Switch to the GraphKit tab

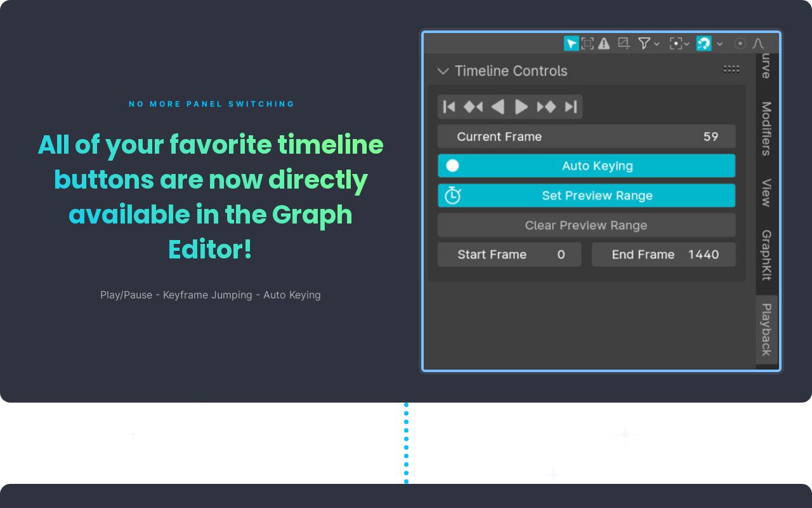(x=764, y=255)
